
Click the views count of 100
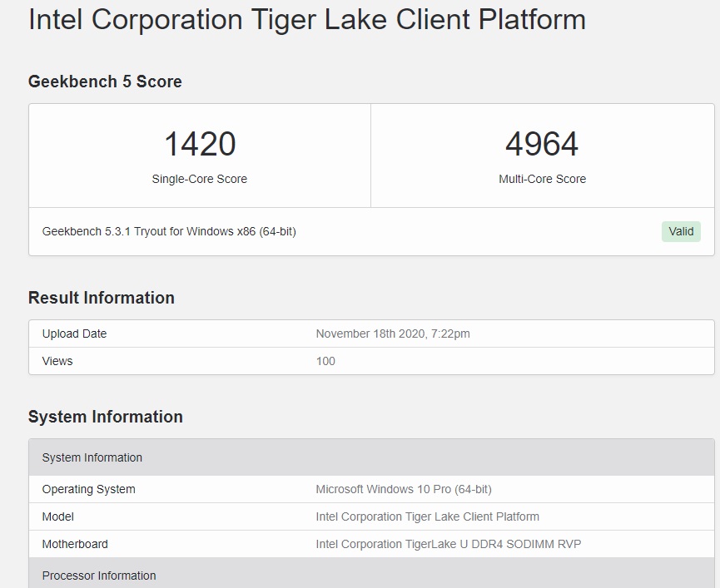pyautogui.click(x=325, y=361)
